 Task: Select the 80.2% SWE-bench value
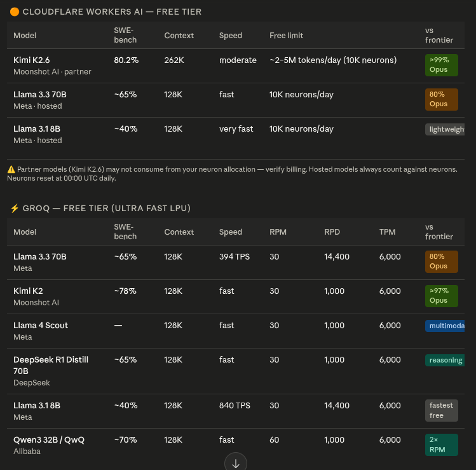[126, 60]
